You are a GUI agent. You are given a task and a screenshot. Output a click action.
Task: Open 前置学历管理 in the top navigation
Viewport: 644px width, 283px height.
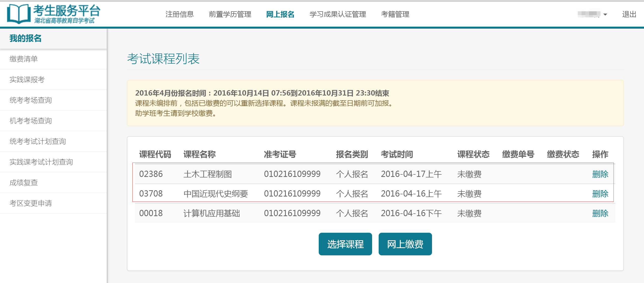pyautogui.click(x=230, y=14)
